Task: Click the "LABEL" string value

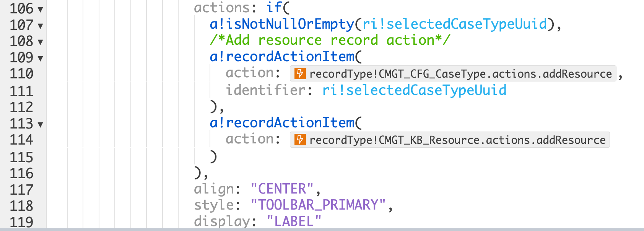Action: [294, 221]
